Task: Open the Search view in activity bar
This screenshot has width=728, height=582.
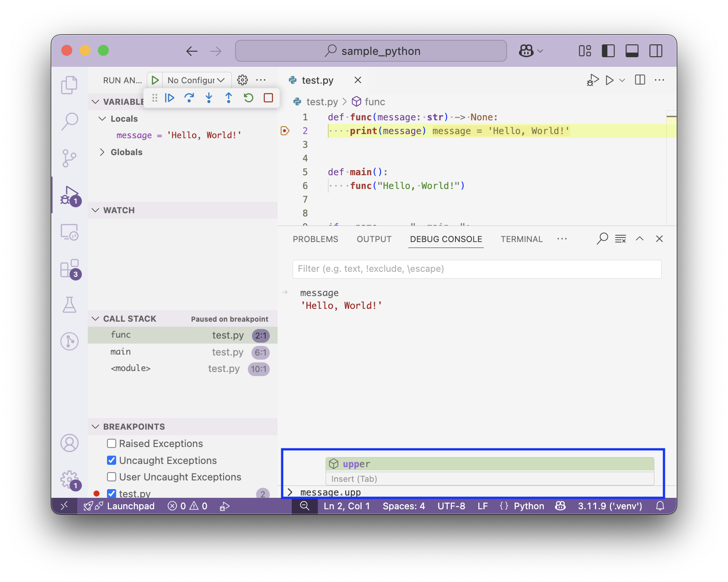Action: click(x=70, y=122)
